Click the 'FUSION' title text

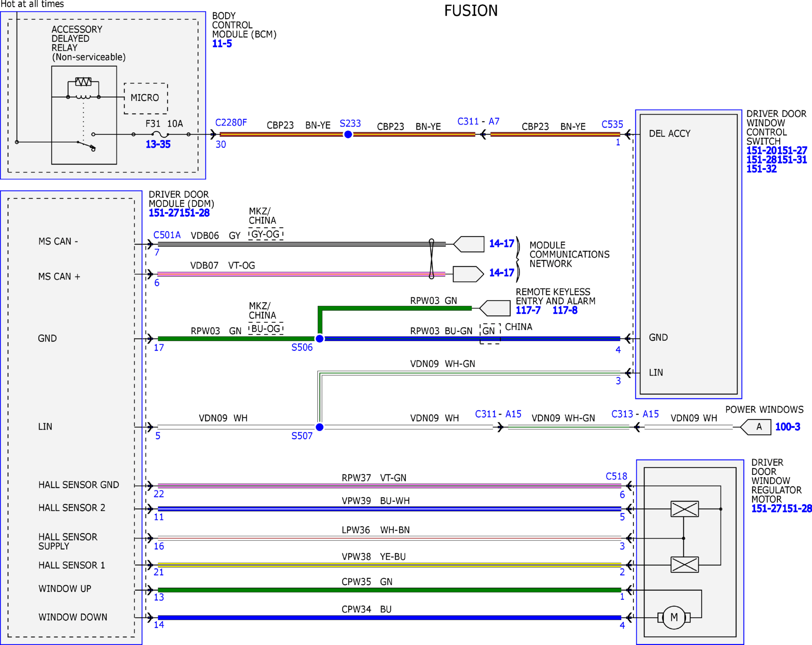coord(471,11)
